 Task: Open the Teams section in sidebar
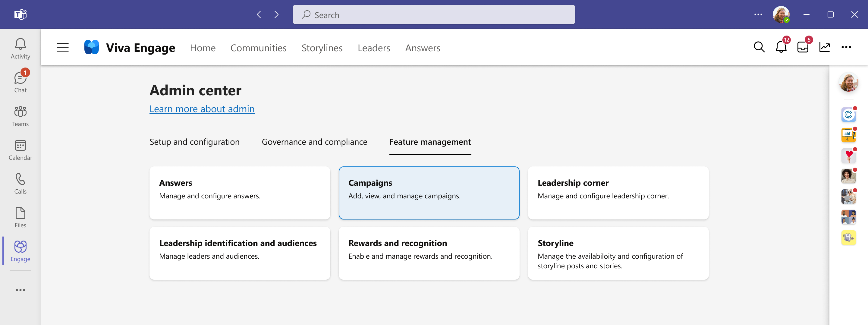pos(20,116)
